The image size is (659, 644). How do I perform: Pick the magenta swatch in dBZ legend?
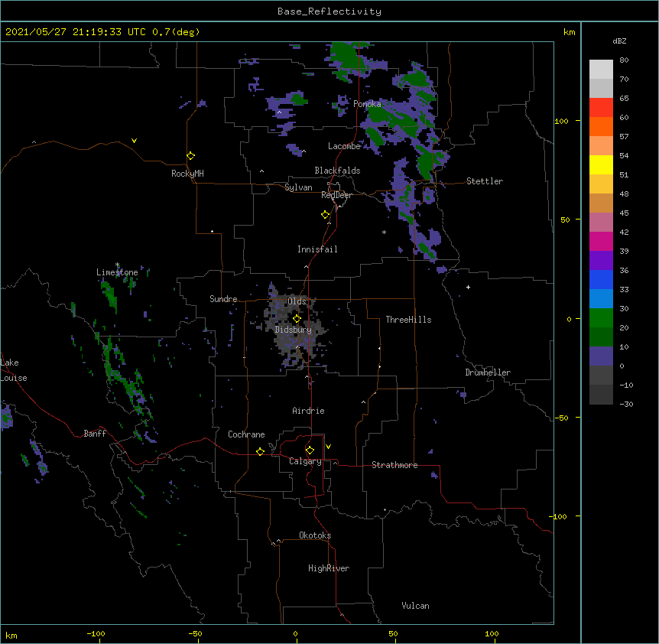(x=601, y=241)
